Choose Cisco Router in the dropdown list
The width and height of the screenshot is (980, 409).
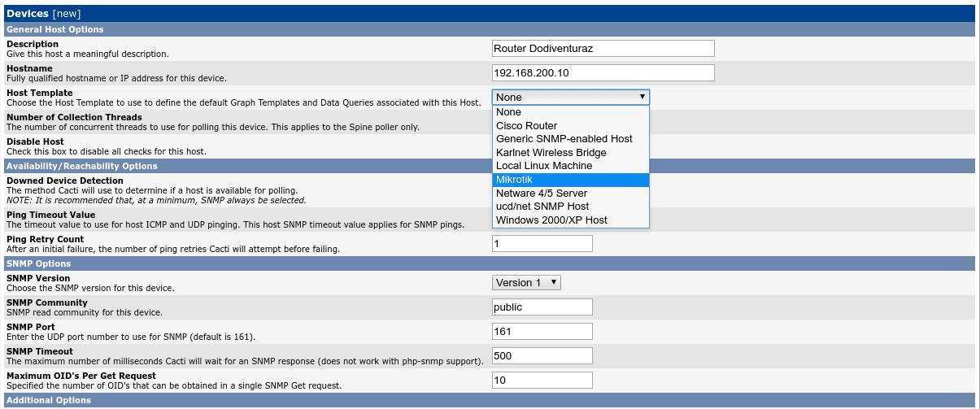[571, 126]
